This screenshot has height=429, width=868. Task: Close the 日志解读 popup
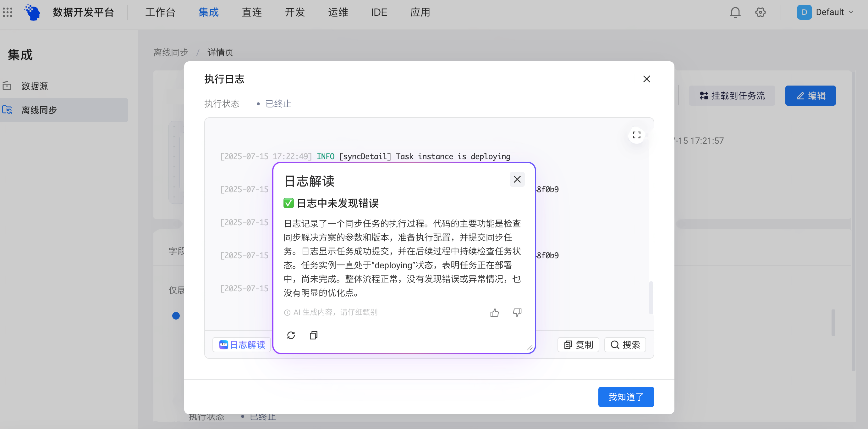(x=517, y=179)
